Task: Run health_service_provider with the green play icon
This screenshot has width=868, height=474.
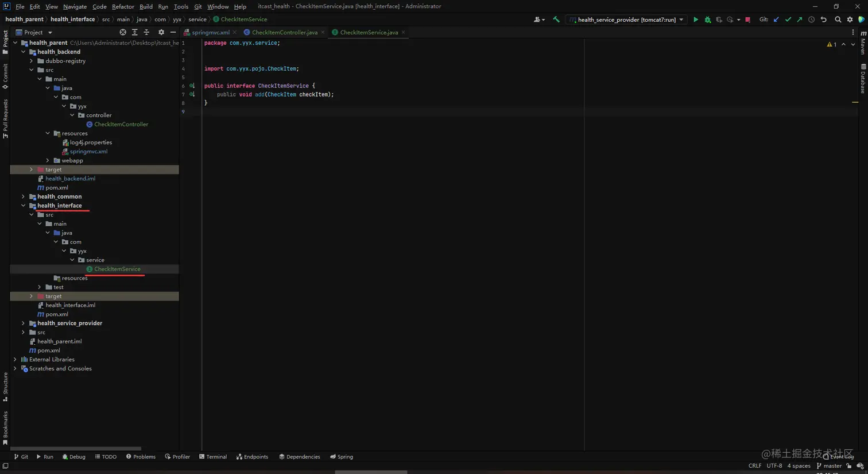Action: pyautogui.click(x=696, y=20)
